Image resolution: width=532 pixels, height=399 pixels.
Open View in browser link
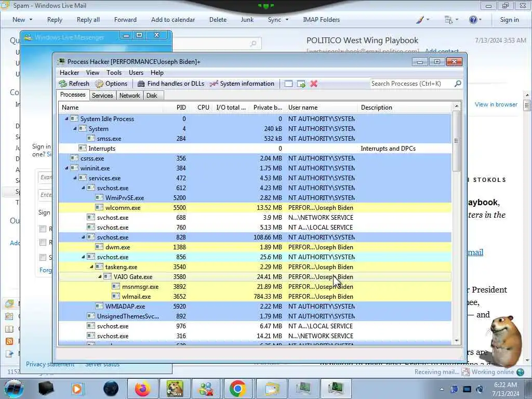(496, 104)
